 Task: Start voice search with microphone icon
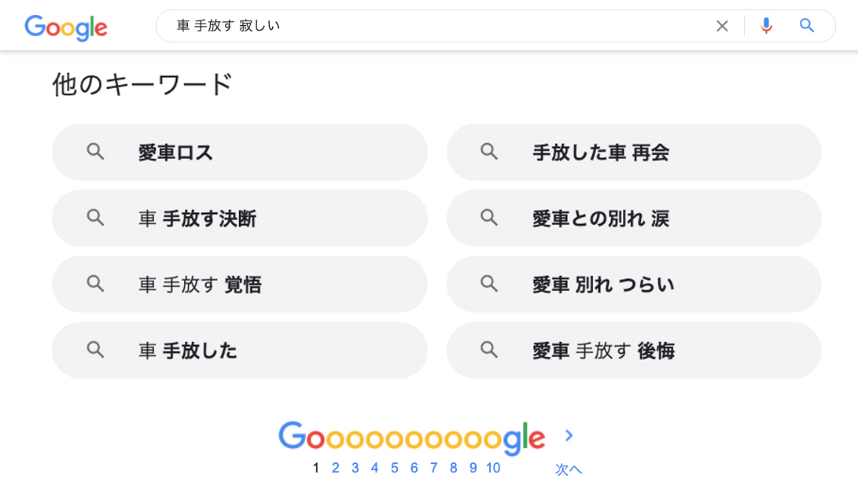(x=766, y=26)
